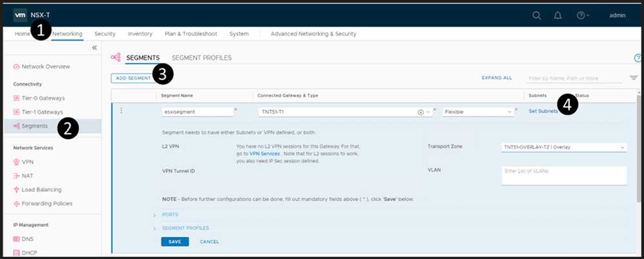Open Advanced Networking & Security tab
Image resolution: width=644 pixels, height=259 pixels.
pos(313,34)
